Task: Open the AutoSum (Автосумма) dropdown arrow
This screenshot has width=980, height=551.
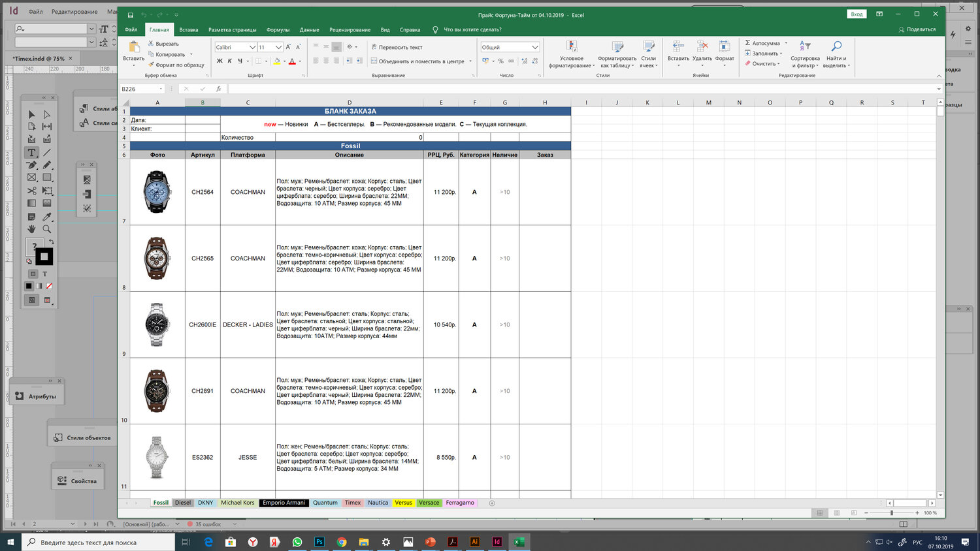Action: 786,43
